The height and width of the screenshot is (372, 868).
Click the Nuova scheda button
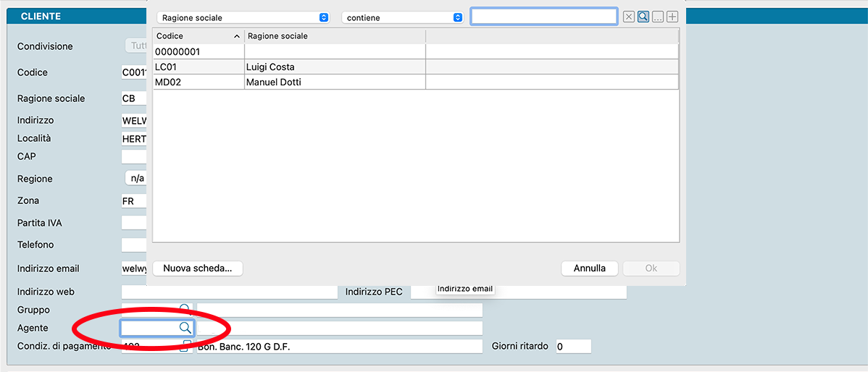[197, 268]
